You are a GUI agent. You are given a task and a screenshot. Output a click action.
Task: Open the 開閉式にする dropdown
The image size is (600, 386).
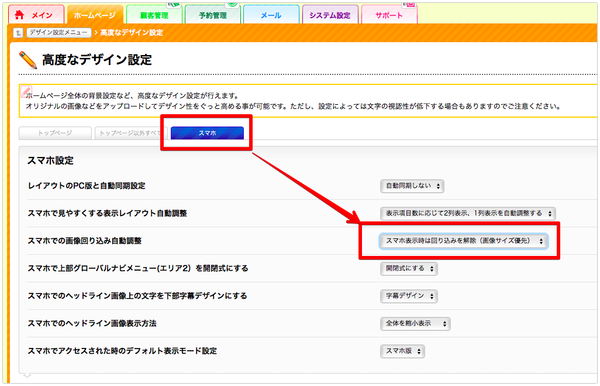pyautogui.click(x=409, y=269)
